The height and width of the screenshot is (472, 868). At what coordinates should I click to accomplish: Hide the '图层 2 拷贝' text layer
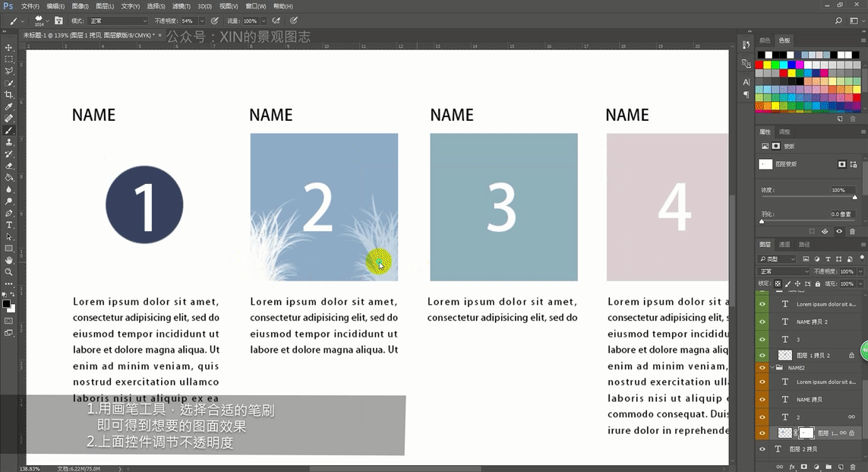pos(762,449)
